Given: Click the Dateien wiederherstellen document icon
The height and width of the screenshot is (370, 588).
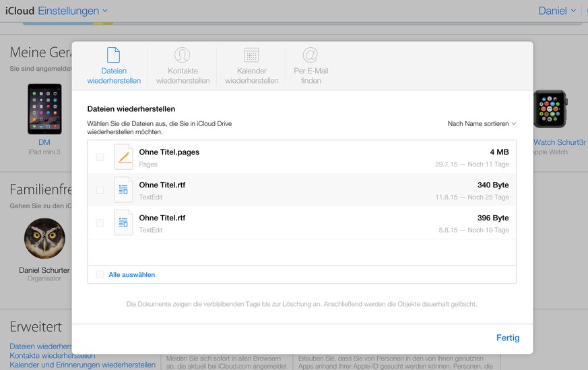Looking at the screenshot, I should pos(114,55).
